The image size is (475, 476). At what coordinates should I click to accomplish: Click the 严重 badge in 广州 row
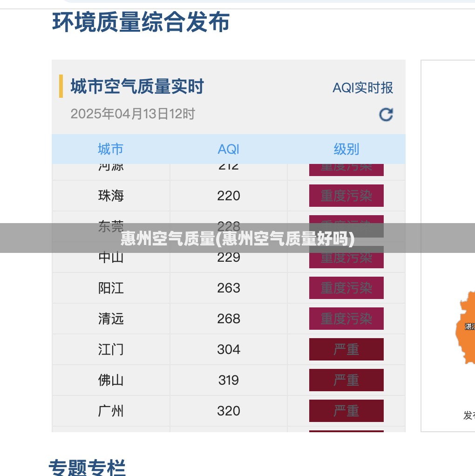pyautogui.click(x=346, y=411)
